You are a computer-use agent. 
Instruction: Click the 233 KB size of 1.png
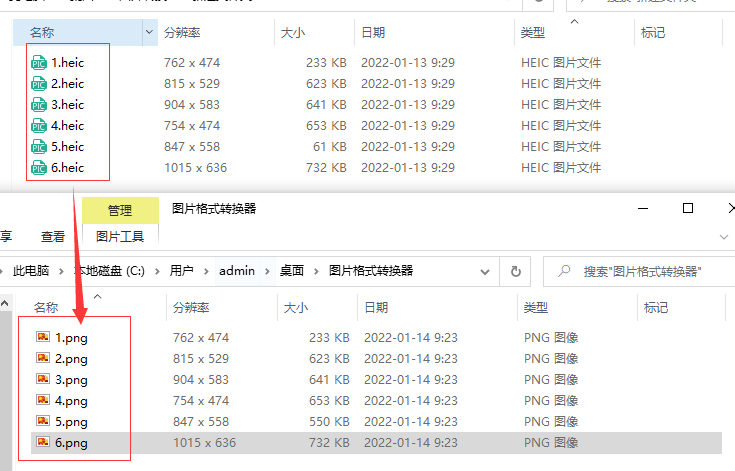pos(330,337)
